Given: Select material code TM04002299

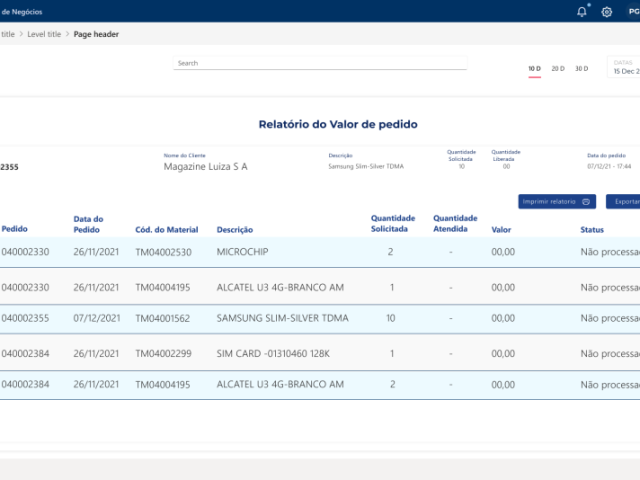Looking at the screenshot, I should pos(163,353).
